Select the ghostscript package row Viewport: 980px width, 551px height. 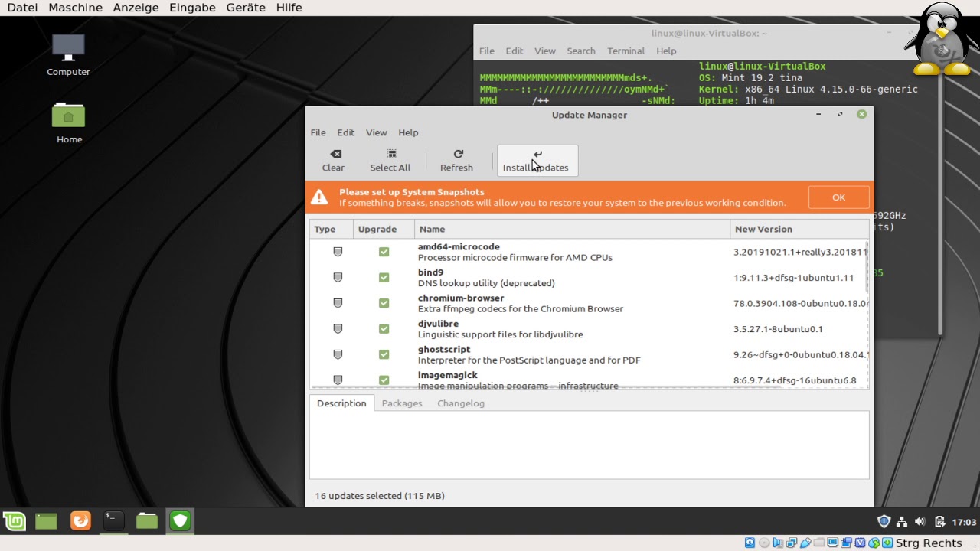[589, 354]
